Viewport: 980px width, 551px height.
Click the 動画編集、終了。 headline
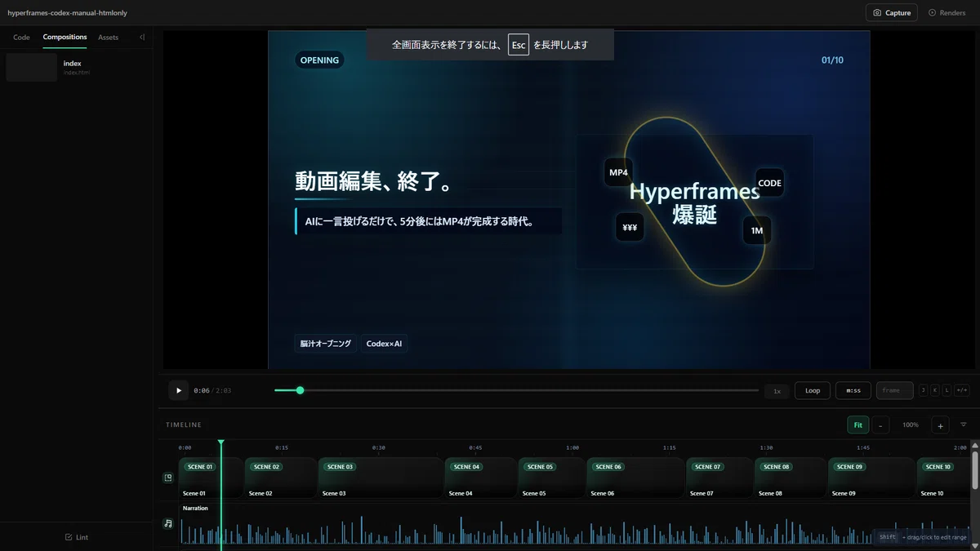(374, 181)
